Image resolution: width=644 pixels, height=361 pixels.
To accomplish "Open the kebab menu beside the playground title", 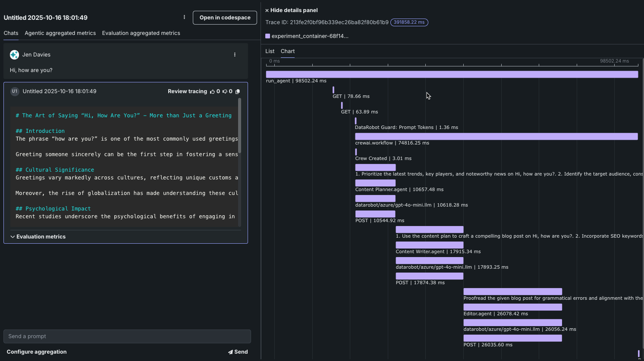I will point(184,17).
